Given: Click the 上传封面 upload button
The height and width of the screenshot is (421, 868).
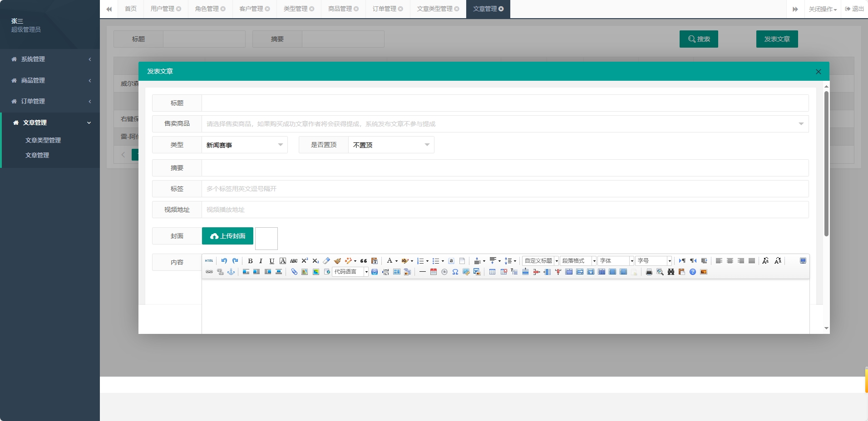Looking at the screenshot, I should (x=227, y=236).
